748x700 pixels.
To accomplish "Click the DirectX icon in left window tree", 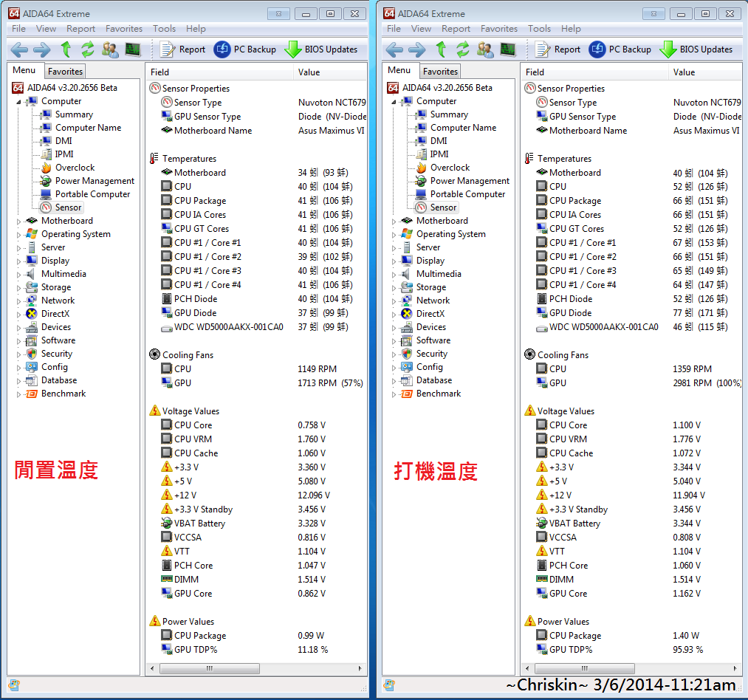I will click(32, 314).
